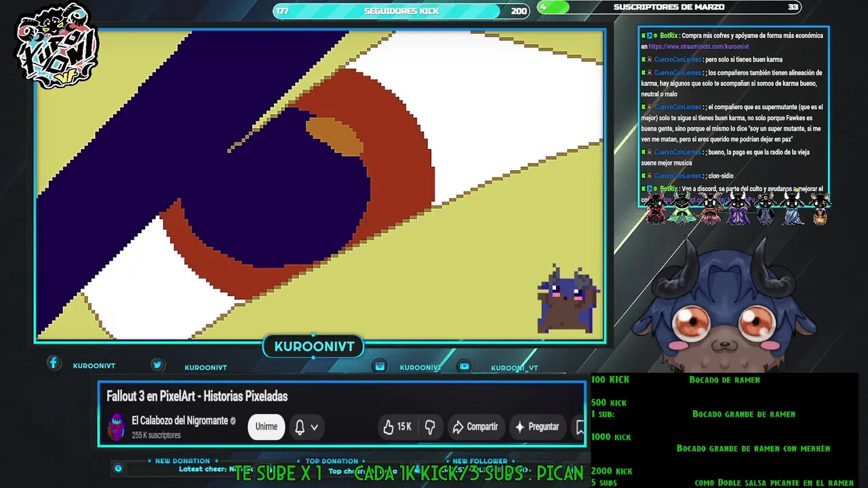Click the dislike thumbs-down icon
868x488 pixels.
point(430,427)
